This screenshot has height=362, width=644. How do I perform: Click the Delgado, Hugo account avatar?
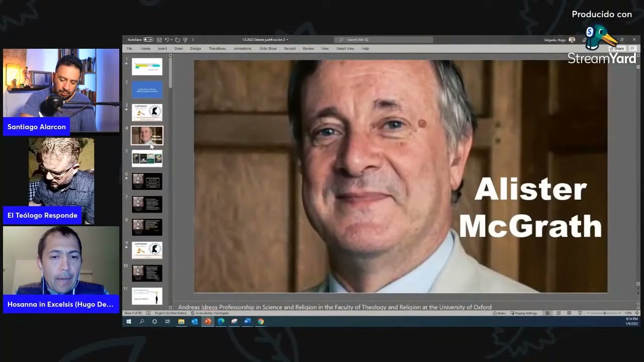coord(572,40)
